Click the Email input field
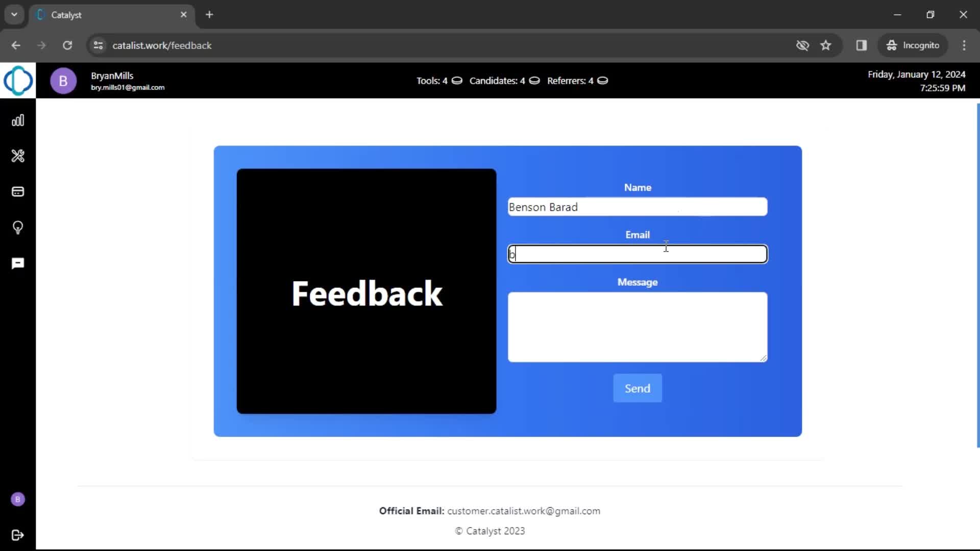This screenshot has height=551, width=980. click(x=638, y=254)
